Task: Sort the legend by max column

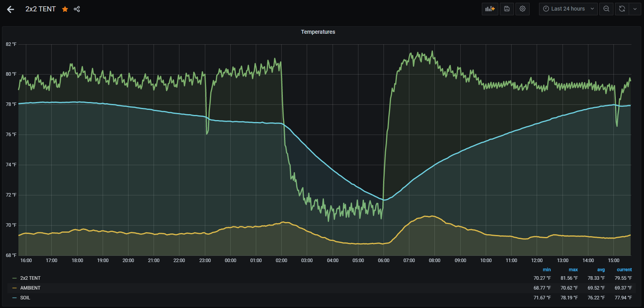Action: pos(573,270)
